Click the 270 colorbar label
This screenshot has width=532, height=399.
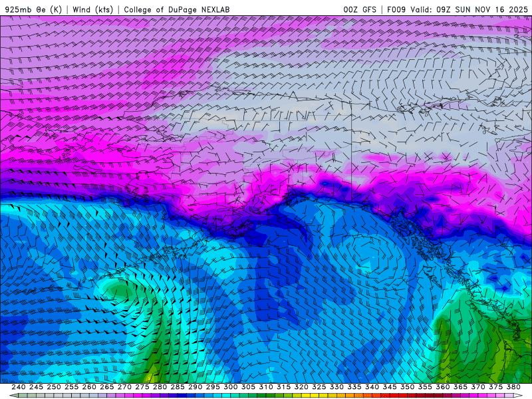pos(124,387)
